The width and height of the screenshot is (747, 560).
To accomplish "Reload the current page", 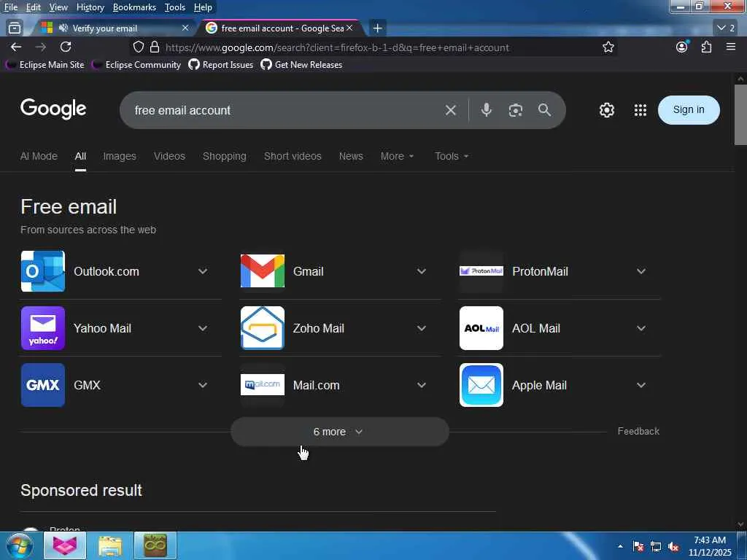I will click(66, 47).
